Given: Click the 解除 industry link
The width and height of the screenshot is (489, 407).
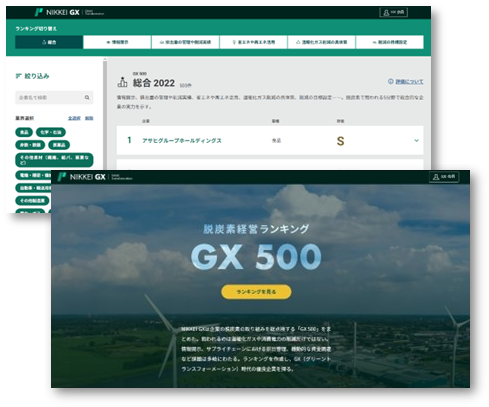Looking at the screenshot, I should [89, 118].
